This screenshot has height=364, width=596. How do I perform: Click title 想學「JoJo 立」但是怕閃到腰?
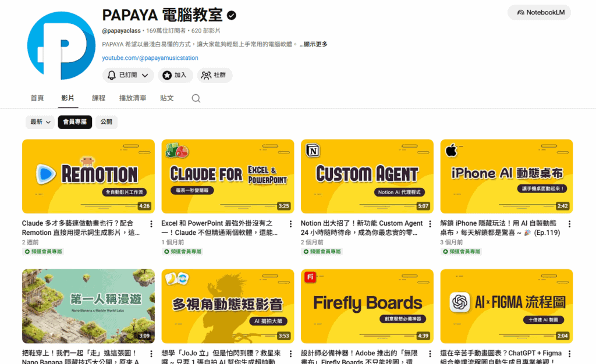(x=221, y=357)
